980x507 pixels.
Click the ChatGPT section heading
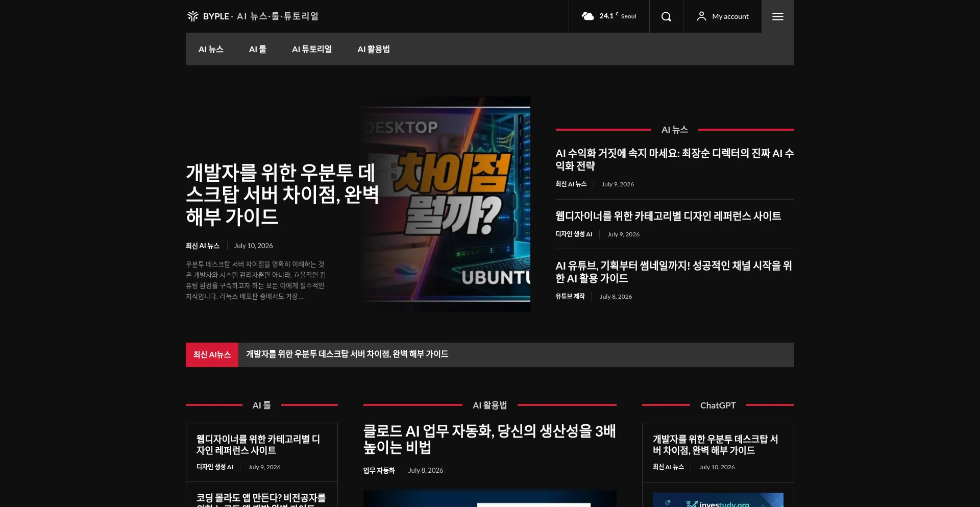pyautogui.click(x=718, y=405)
